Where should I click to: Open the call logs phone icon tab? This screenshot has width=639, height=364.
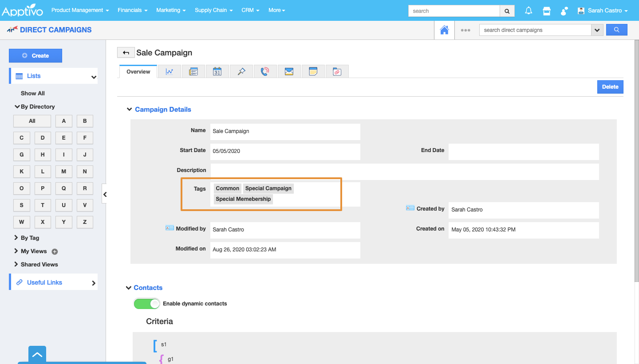pos(265,71)
